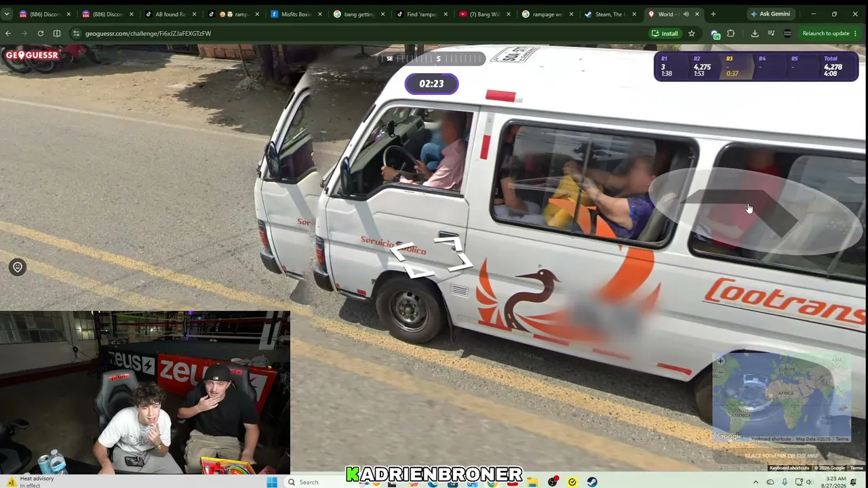Click the guess mini-map near Africa
Image resolution: width=868 pixels, height=488 pixels.
click(x=787, y=394)
